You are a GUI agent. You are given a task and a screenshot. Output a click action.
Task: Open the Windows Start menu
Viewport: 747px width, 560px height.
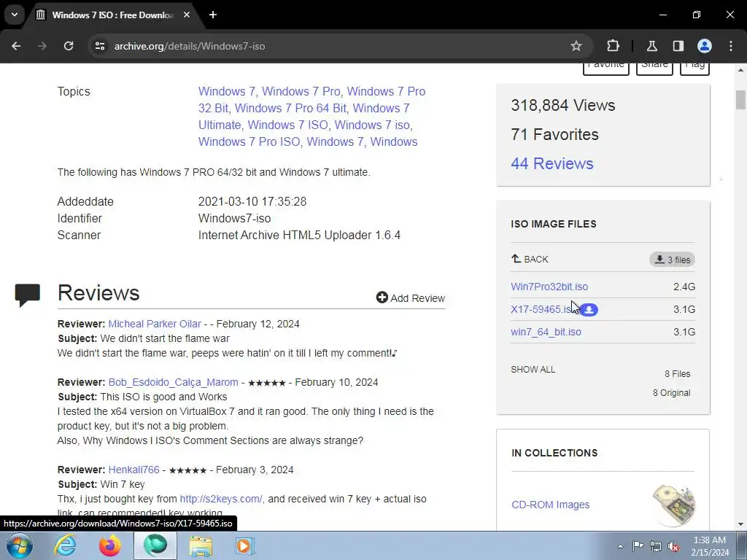pos(20,545)
